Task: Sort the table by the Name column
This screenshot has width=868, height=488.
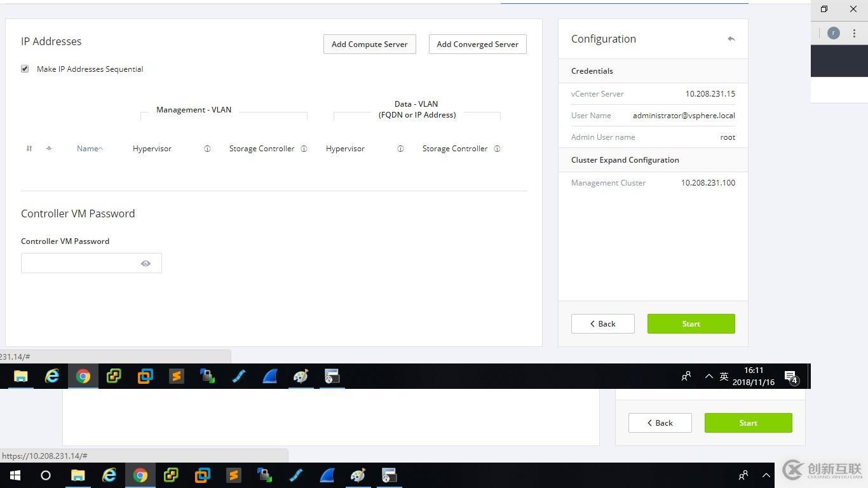Action: (90, 149)
